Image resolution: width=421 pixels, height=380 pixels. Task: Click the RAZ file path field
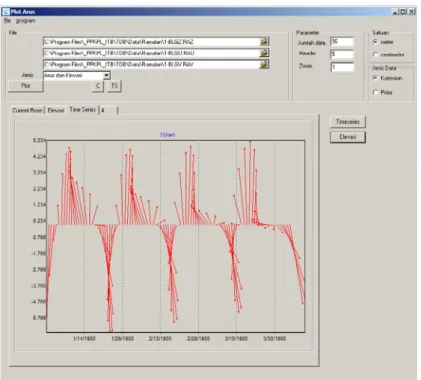pos(151,42)
